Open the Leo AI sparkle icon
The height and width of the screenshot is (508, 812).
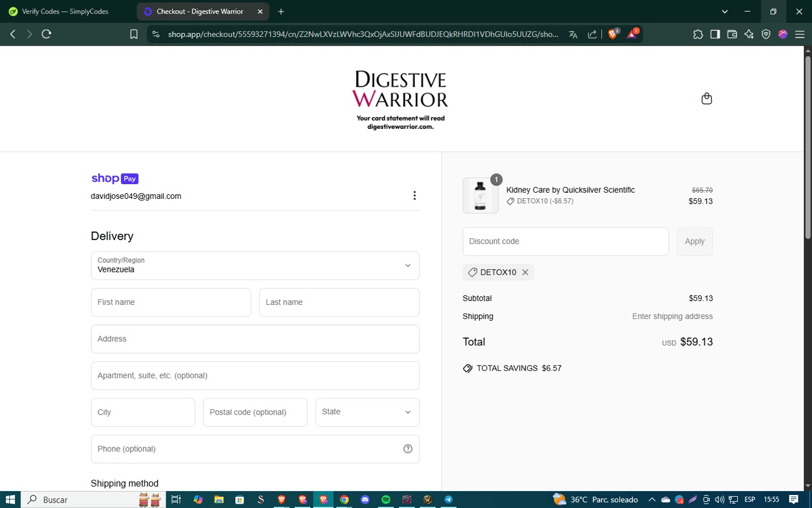click(749, 34)
